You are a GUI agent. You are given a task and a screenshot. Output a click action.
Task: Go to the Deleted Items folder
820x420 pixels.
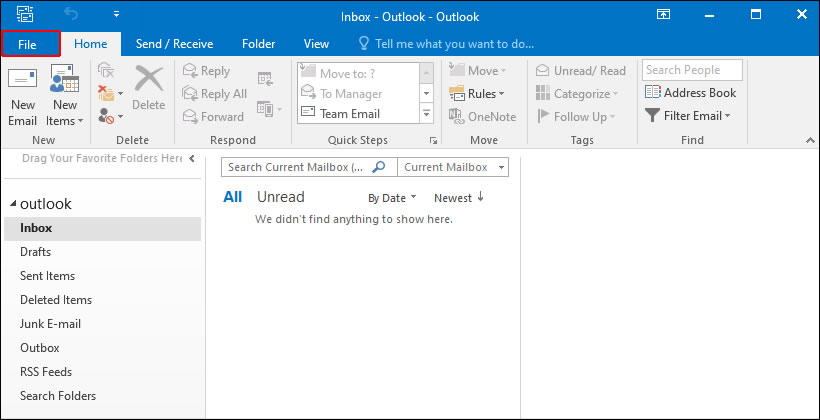point(56,300)
